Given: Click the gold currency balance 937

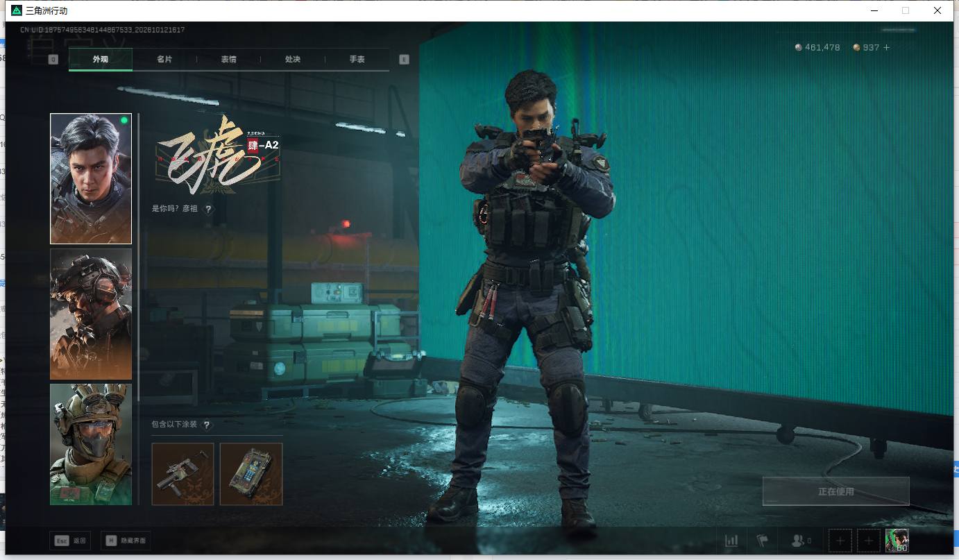Looking at the screenshot, I should pyautogui.click(x=867, y=47).
